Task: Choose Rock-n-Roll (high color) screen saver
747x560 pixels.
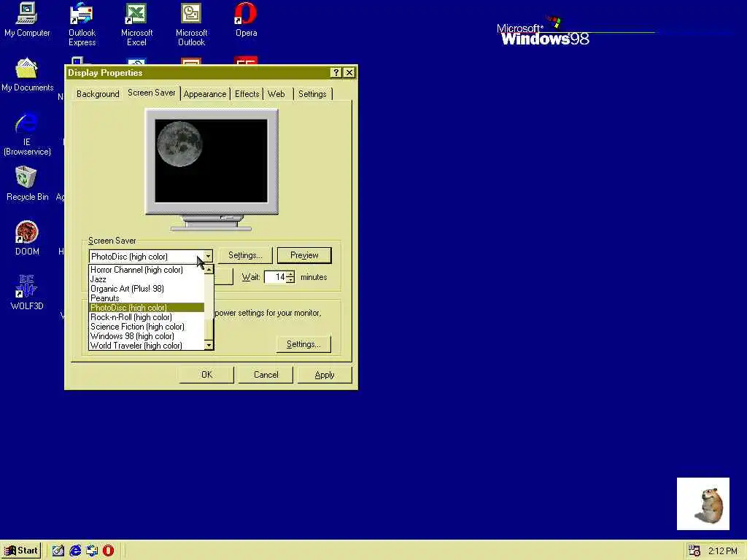Action: click(146, 317)
